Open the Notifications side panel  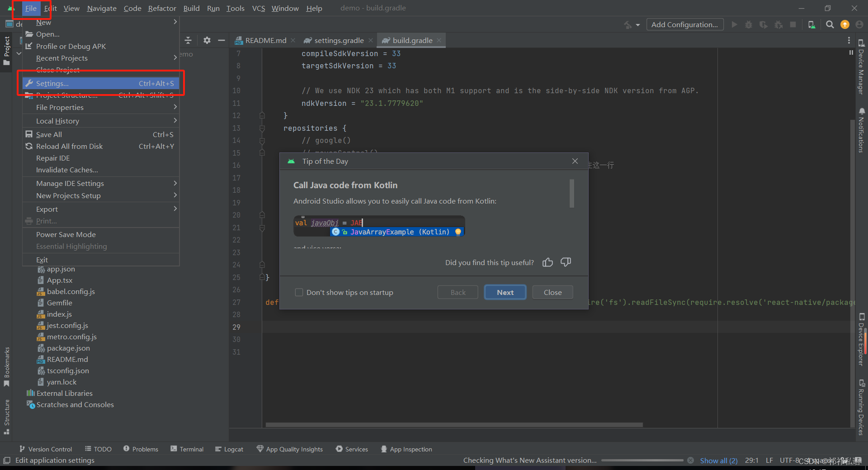point(861,130)
